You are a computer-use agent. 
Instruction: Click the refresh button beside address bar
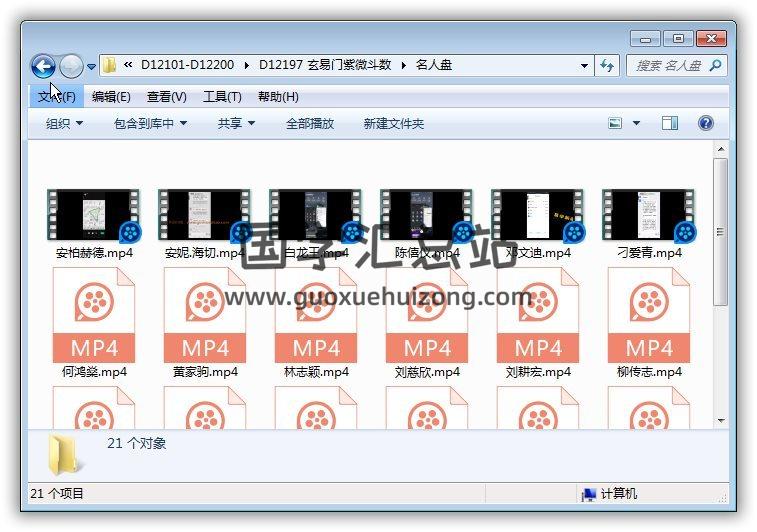[x=607, y=65]
